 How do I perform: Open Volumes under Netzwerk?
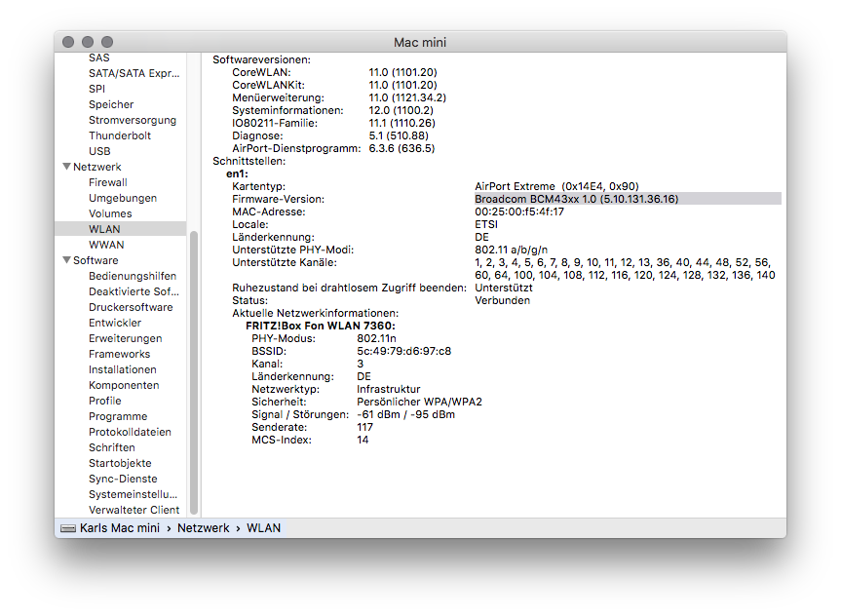pyautogui.click(x=110, y=213)
